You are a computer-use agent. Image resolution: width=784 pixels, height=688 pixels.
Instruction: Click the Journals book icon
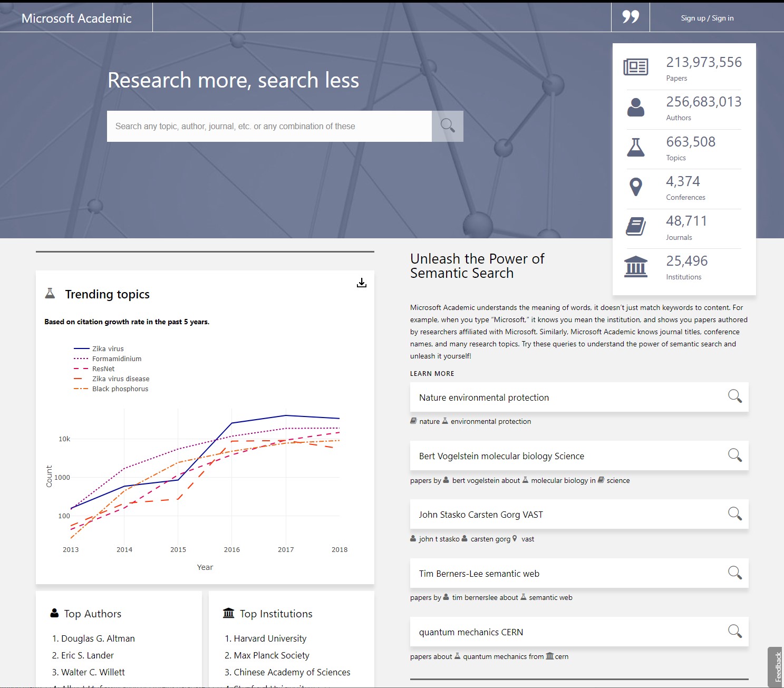[x=636, y=227]
